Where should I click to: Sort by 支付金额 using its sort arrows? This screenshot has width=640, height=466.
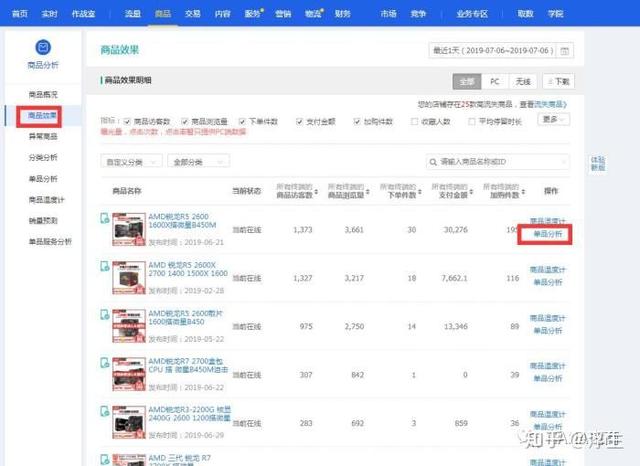coord(471,192)
